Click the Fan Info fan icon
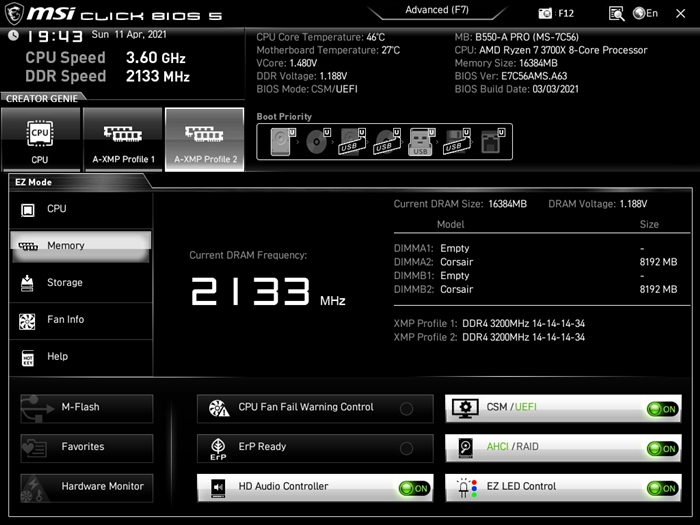 tap(27, 321)
